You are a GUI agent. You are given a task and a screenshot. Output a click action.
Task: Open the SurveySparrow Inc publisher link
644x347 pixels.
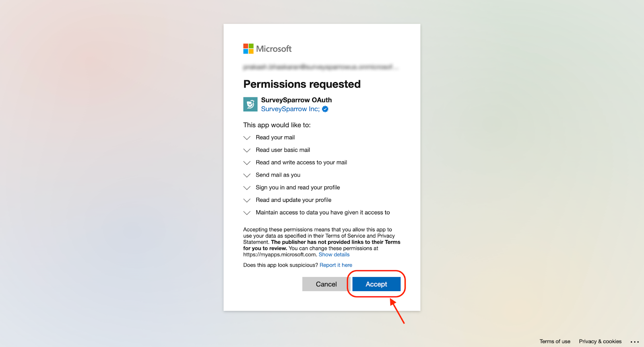[x=290, y=109]
